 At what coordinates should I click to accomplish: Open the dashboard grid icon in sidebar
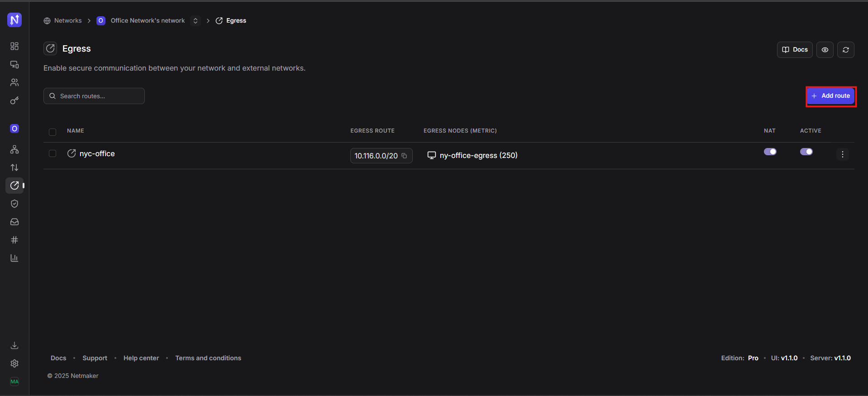14,46
